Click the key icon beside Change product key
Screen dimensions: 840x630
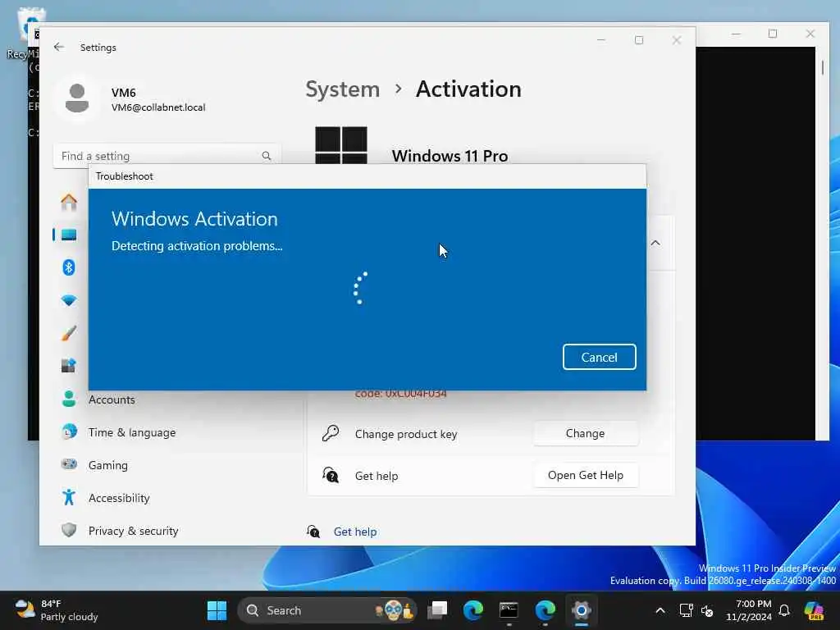331,433
